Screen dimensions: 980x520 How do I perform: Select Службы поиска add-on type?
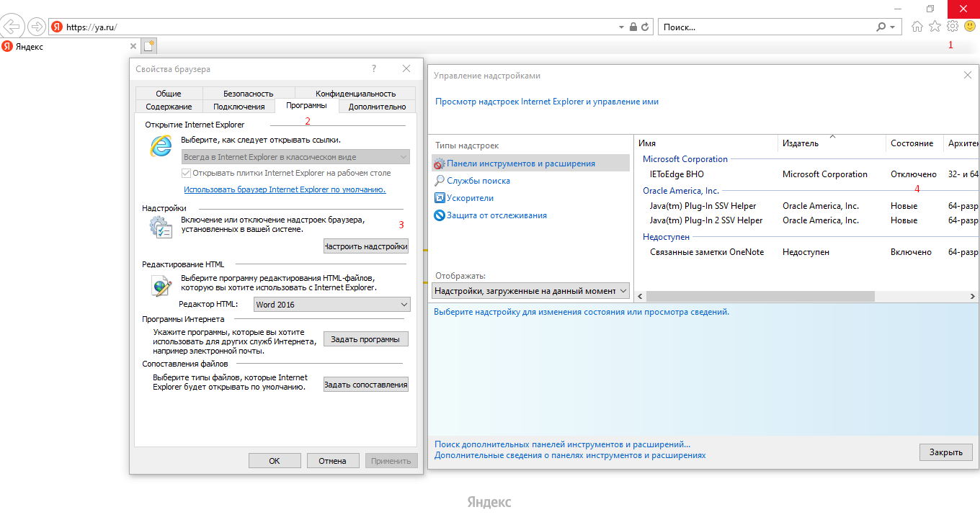tap(478, 181)
